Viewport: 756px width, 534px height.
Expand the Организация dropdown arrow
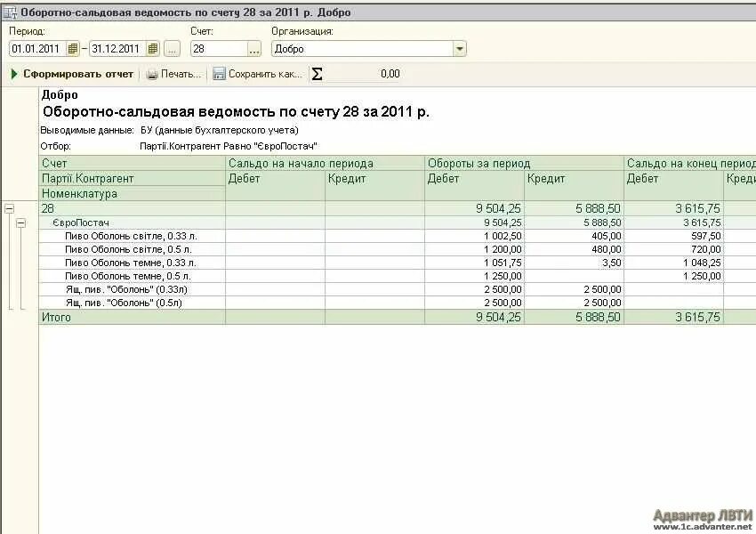[460, 49]
